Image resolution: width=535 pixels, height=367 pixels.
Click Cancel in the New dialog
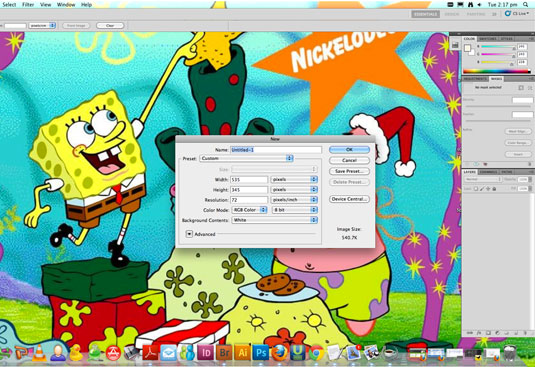349,160
